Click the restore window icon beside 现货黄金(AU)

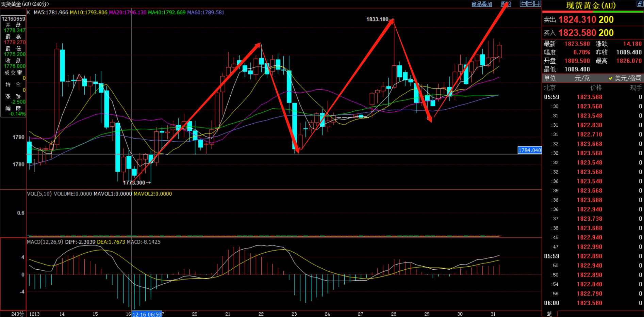pos(640,4)
